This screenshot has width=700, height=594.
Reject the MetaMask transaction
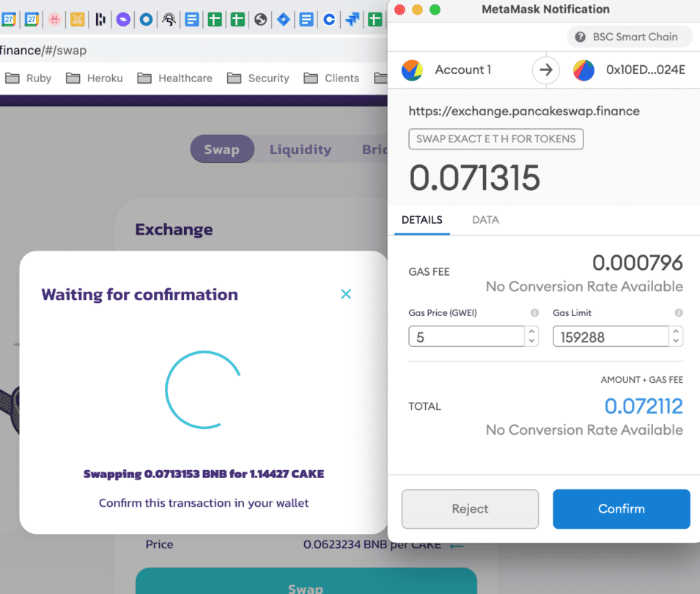[470, 509]
